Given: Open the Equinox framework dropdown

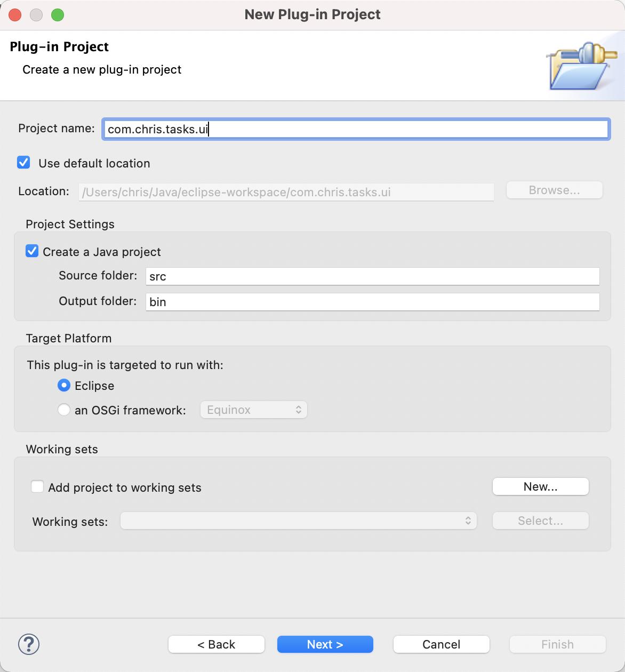Looking at the screenshot, I should click(x=254, y=410).
